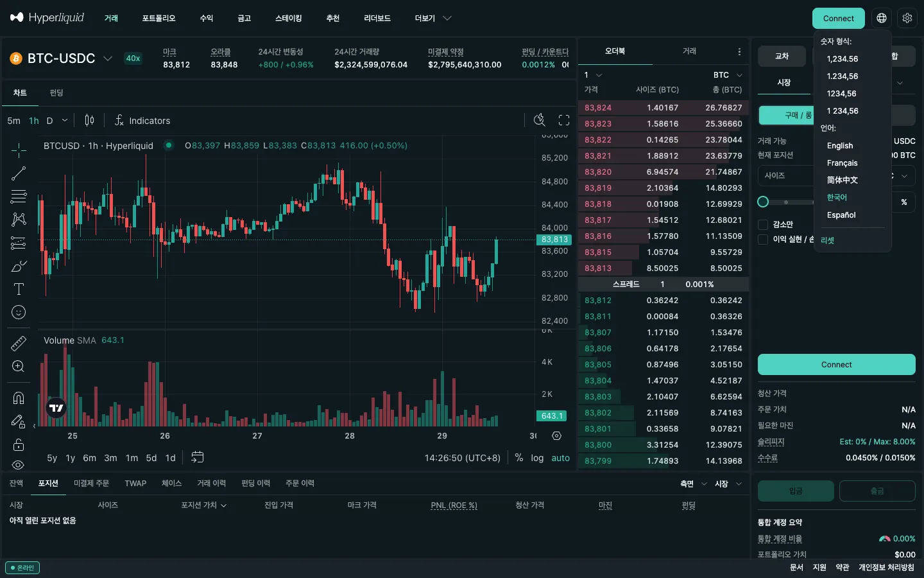Viewport: 924px width, 578px height.
Task: Hide all drawings with eye icon
Action: (19, 464)
